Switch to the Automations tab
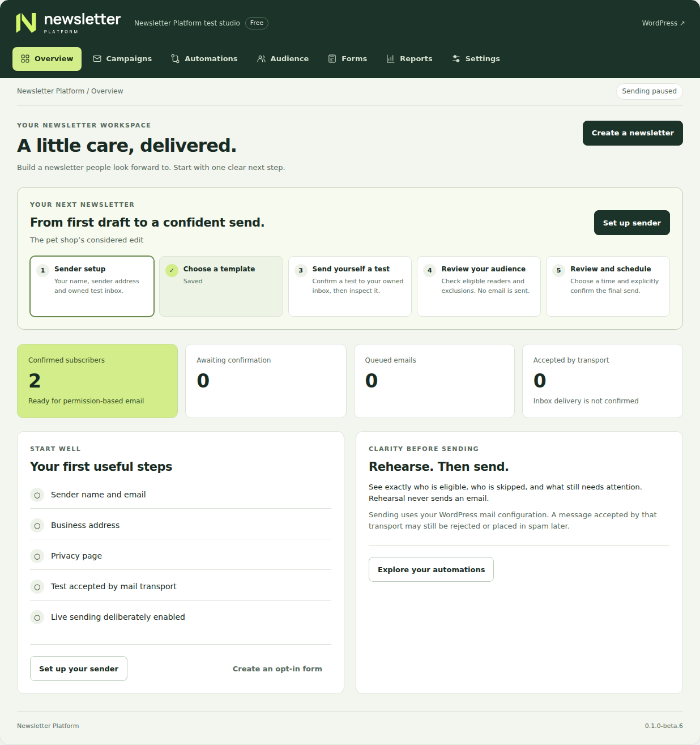Image resolution: width=700 pixels, height=745 pixels. [x=204, y=59]
